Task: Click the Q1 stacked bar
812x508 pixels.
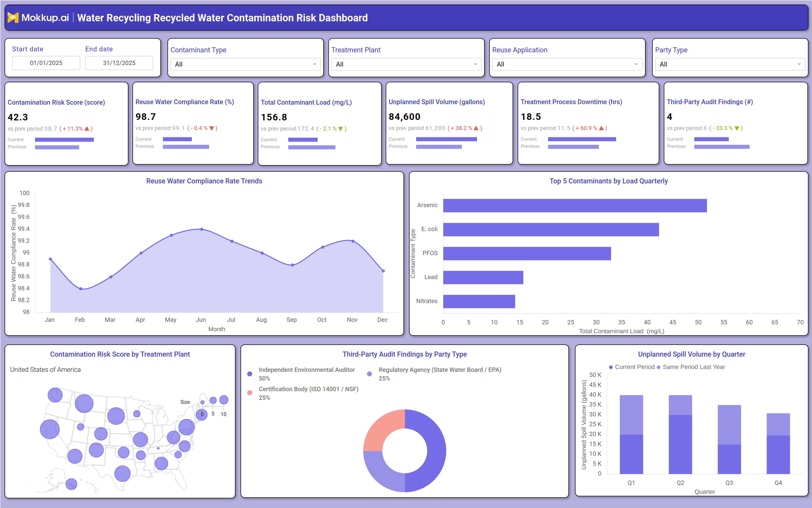Action: (631, 434)
